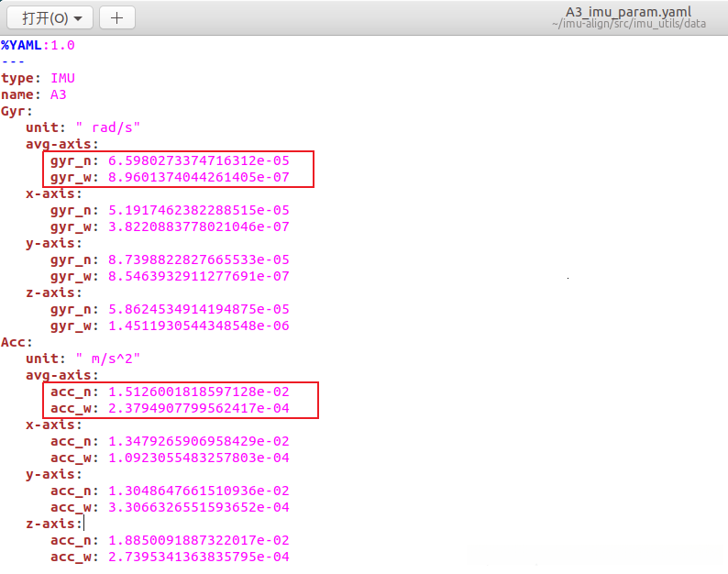728x574 pixels.
Task: Select the Acc unit value " m/s^2"
Action: pyautogui.click(x=107, y=359)
